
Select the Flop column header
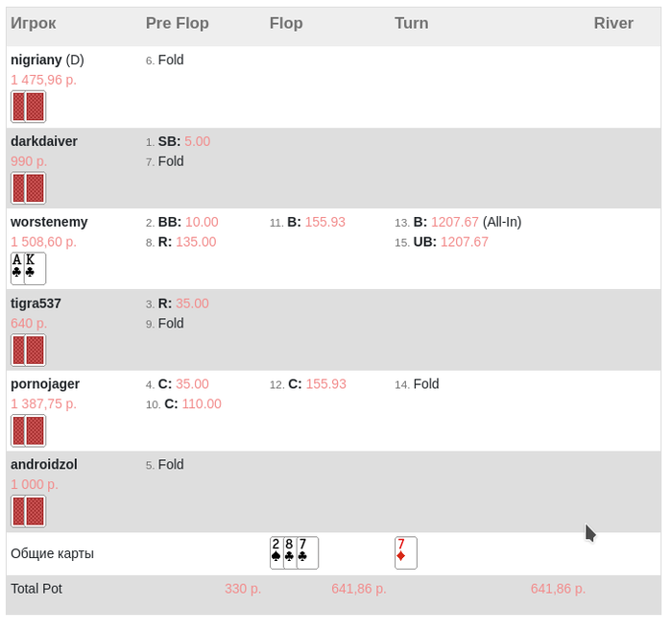click(286, 23)
